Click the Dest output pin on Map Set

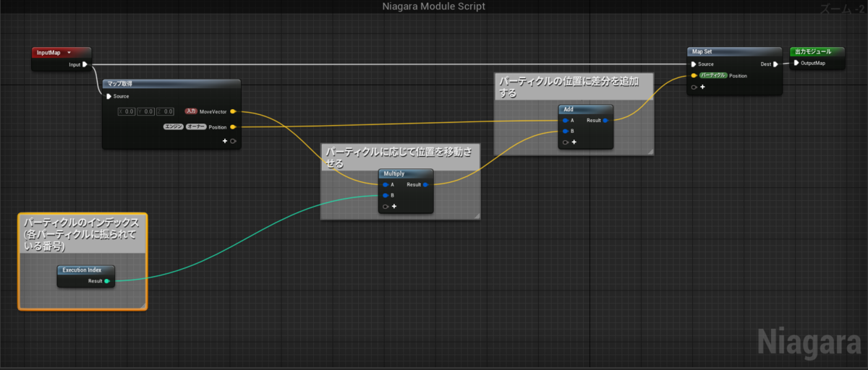(x=775, y=64)
